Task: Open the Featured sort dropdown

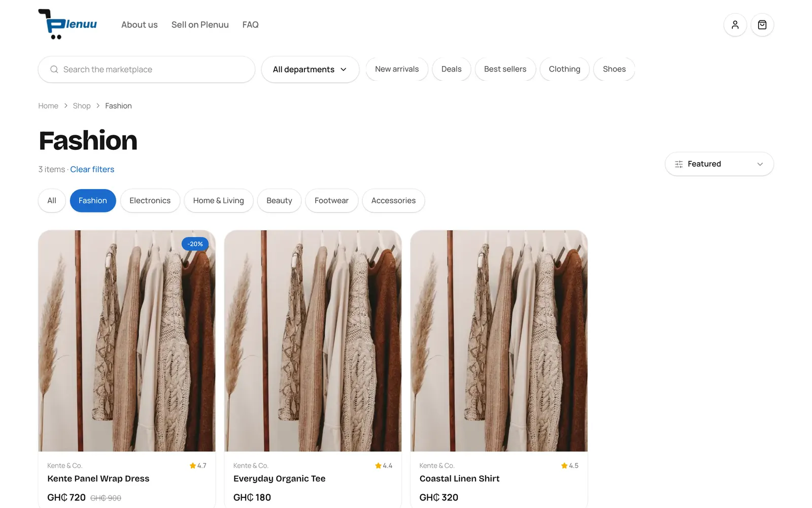Action: click(x=719, y=164)
